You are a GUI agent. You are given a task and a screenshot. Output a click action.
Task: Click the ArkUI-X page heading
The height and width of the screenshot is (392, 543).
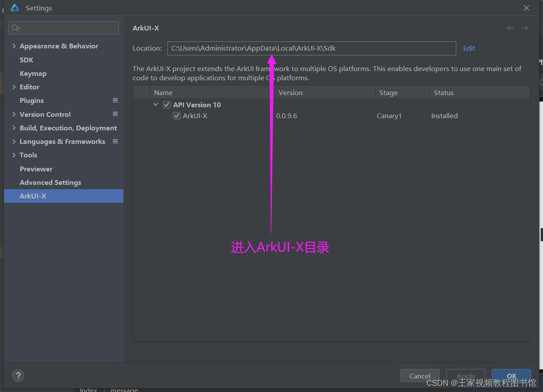click(146, 28)
